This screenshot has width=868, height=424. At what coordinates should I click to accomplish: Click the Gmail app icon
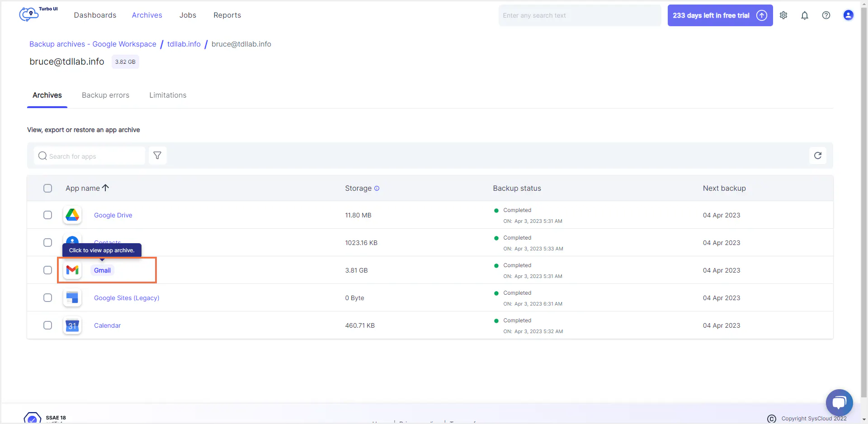pos(72,270)
